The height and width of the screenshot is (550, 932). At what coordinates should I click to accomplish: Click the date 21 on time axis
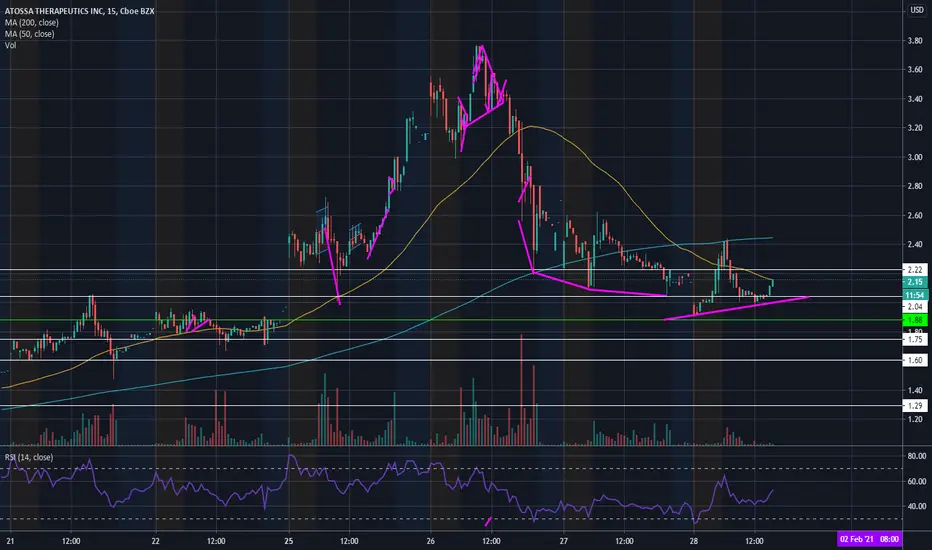(10, 541)
